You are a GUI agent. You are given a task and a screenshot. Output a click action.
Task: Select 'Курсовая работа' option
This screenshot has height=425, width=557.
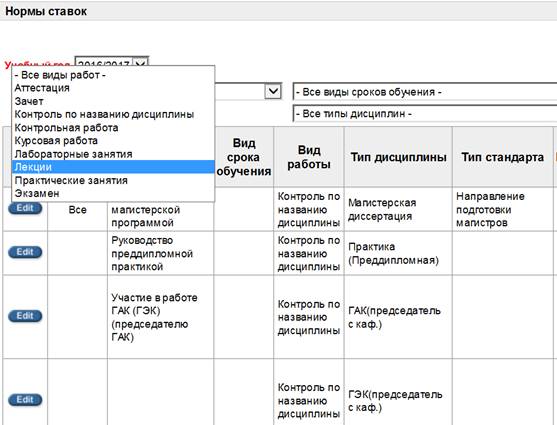click(113, 141)
